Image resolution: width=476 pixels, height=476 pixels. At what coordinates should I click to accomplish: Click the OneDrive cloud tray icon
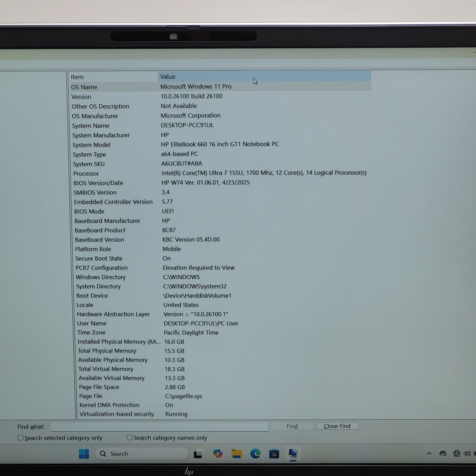point(443,453)
